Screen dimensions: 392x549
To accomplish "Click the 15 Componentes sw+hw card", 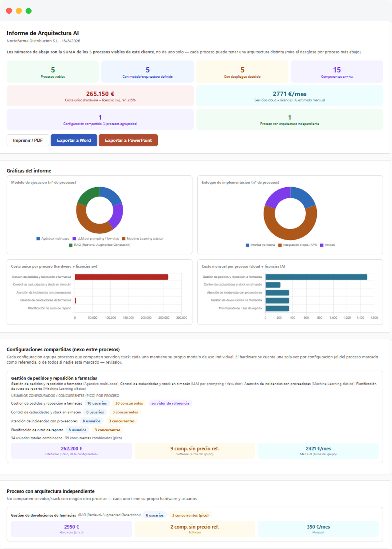I will pos(337,72).
